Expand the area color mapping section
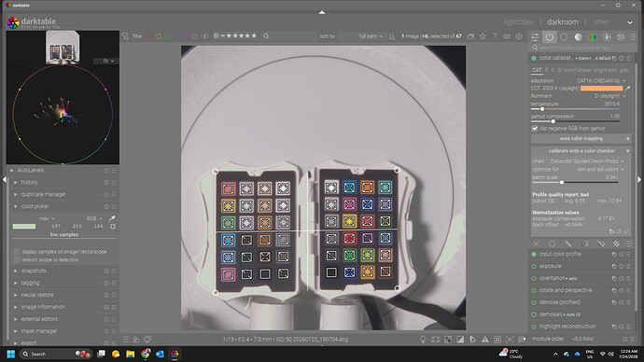 click(x=581, y=139)
